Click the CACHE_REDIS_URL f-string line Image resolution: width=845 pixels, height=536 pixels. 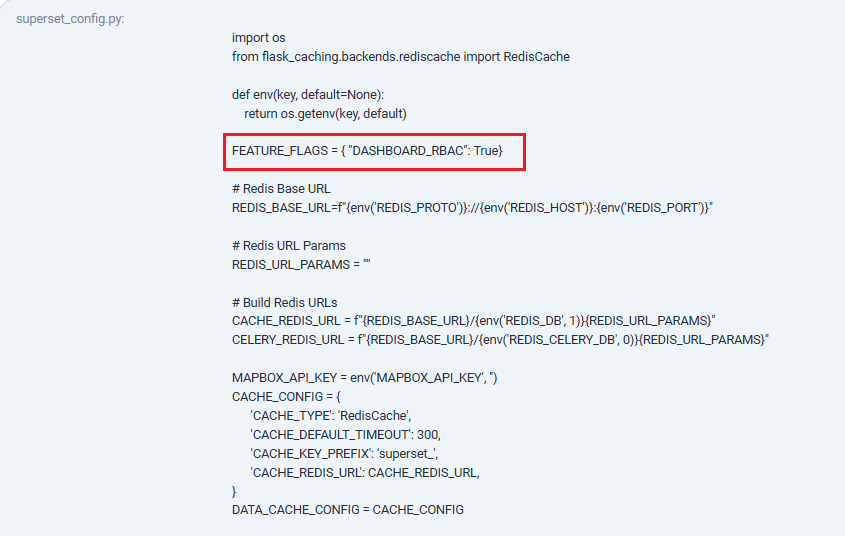click(x=473, y=321)
